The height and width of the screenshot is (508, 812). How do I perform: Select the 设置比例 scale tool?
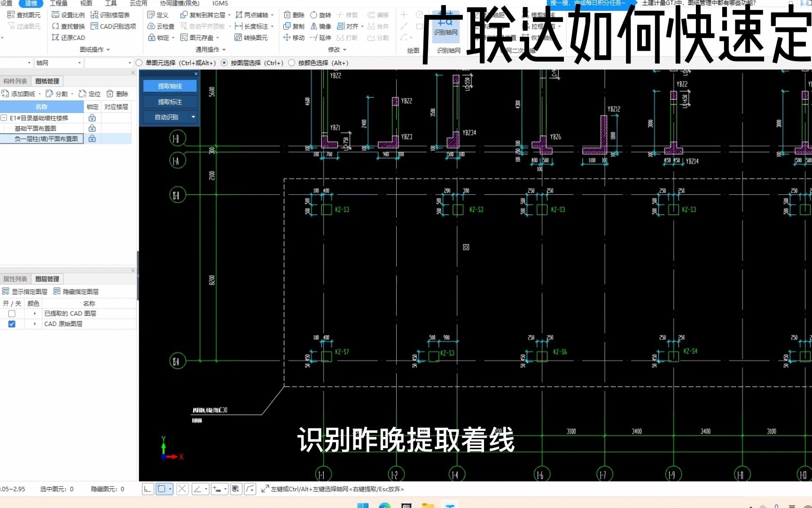pos(68,15)
